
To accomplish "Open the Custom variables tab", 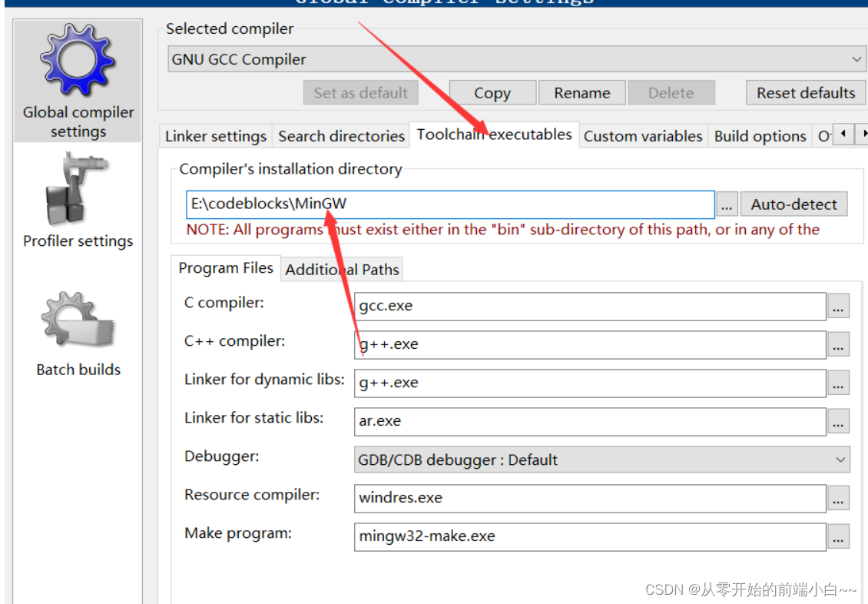I will pyautogui.click(x=643, y=135).
